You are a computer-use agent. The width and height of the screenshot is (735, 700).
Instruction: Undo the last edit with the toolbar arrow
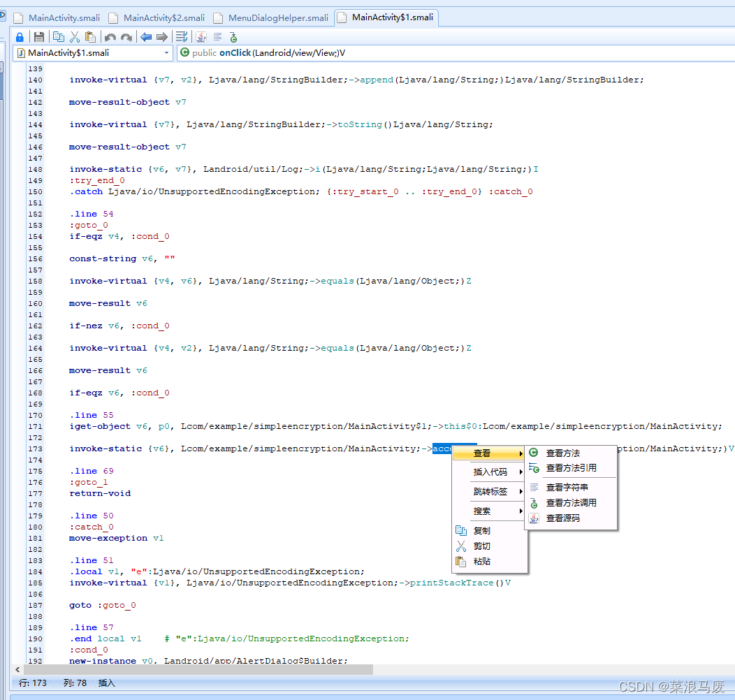coord(110,37)
